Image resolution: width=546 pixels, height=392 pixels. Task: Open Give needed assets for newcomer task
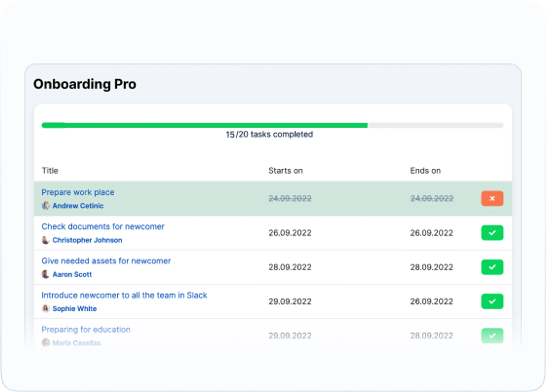(106, 261)
